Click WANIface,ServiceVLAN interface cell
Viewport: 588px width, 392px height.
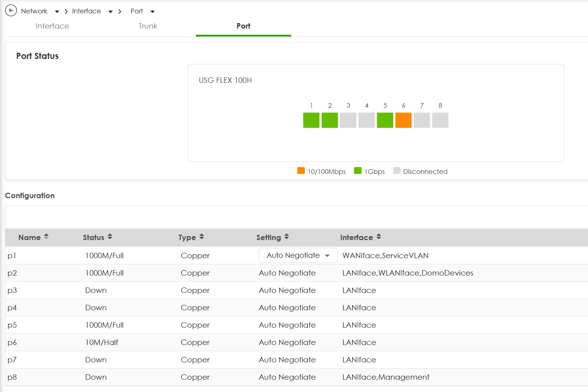coord(385,256)
